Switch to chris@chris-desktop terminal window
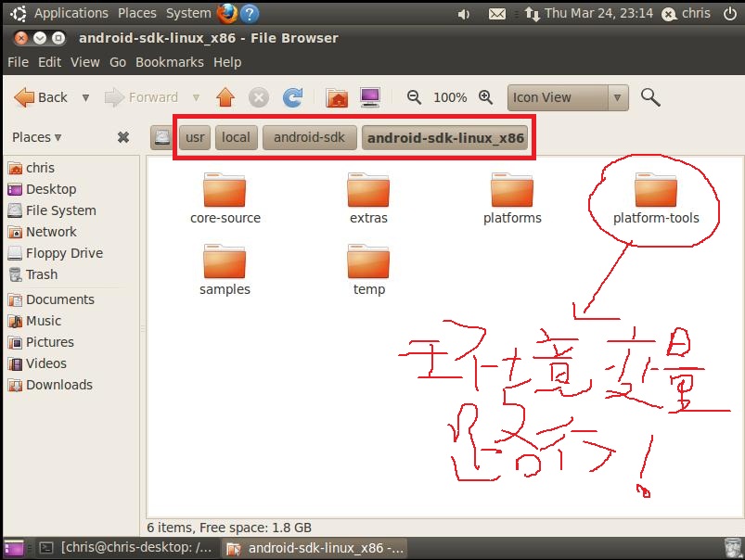 (x=126, y=548)
